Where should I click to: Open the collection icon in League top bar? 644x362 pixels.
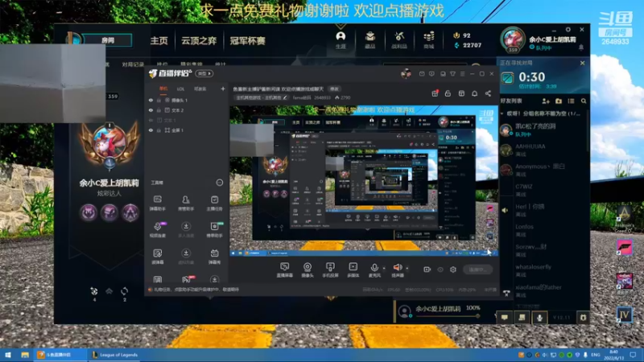coord(370,39)
